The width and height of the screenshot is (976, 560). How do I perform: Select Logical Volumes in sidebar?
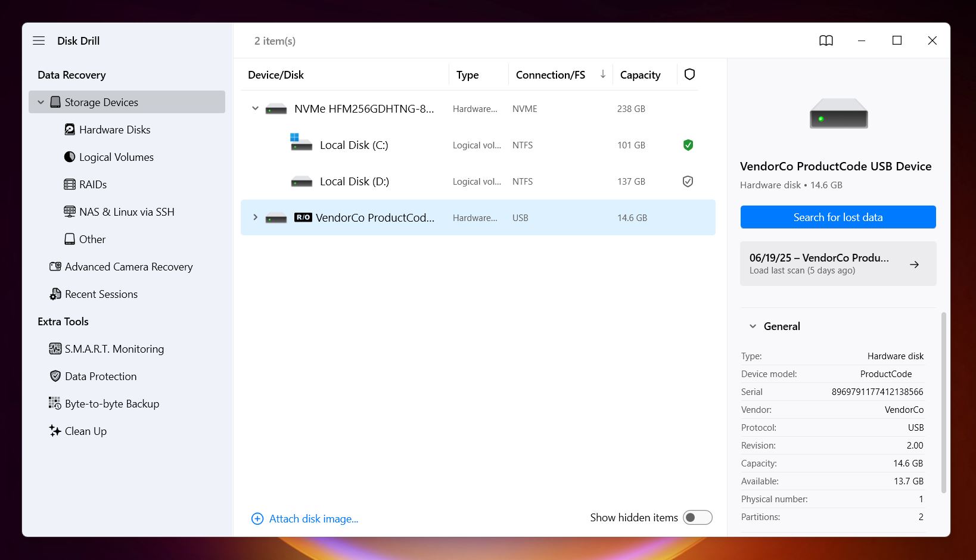point(116,157)
